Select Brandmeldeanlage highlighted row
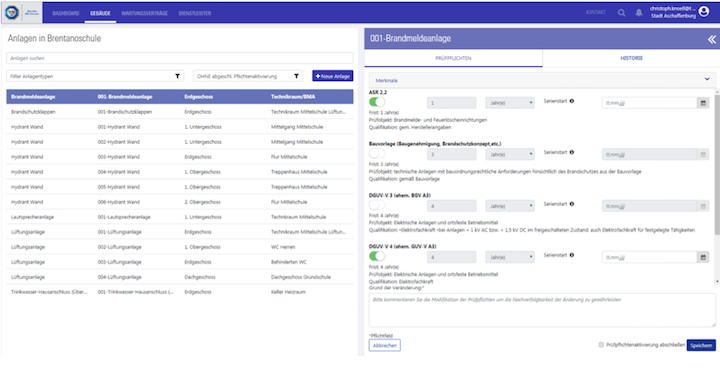This screenshot has height=370, width=720. click(x=180, y=97)
